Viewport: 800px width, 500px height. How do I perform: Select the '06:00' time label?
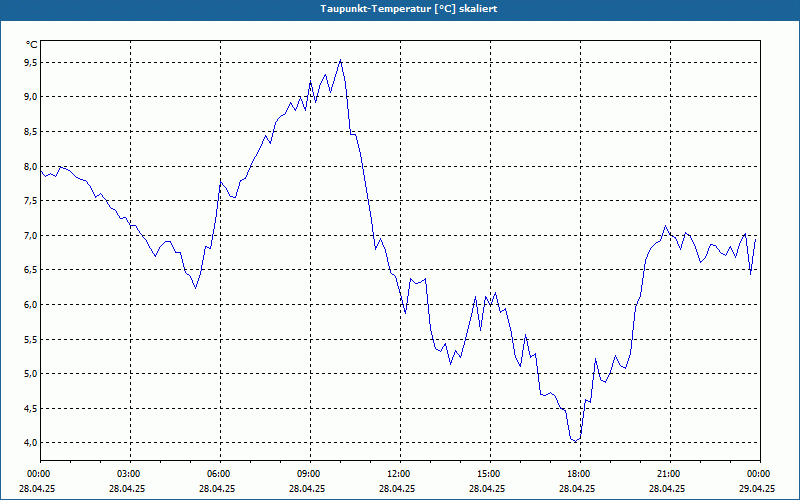[220, 474]
